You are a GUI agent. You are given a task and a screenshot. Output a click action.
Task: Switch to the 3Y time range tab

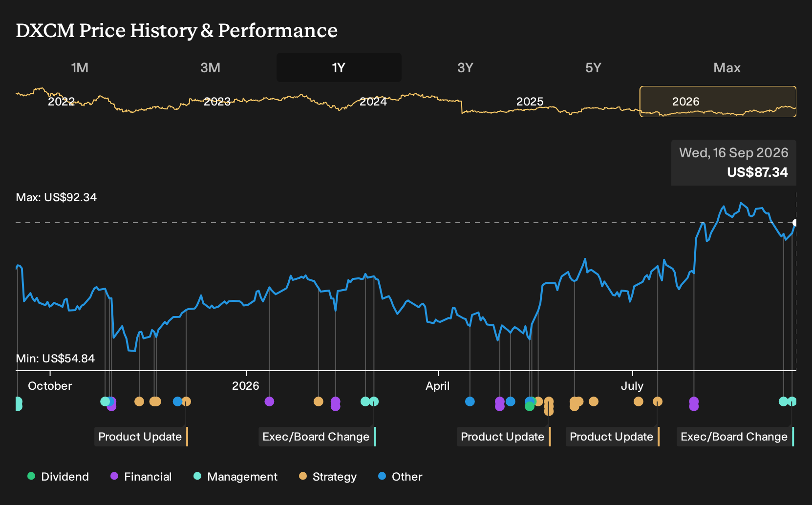(465, 67)
